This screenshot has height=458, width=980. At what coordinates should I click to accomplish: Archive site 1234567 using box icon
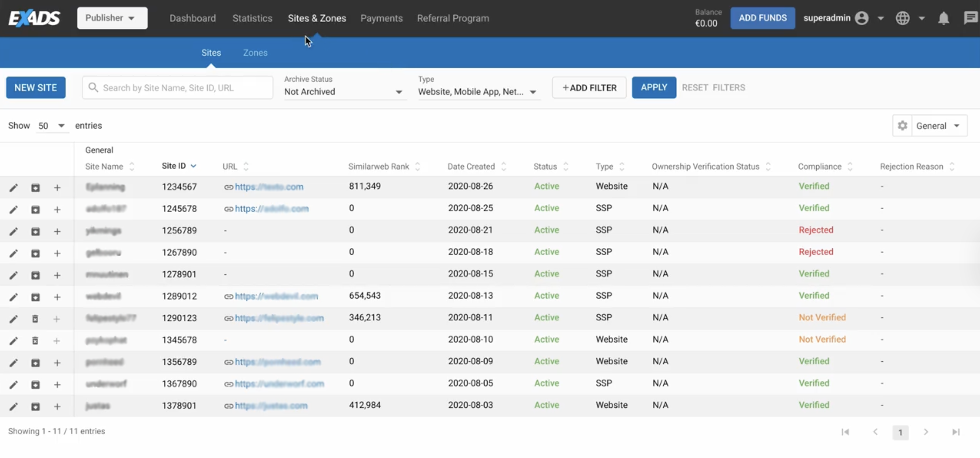coord(36,188)
